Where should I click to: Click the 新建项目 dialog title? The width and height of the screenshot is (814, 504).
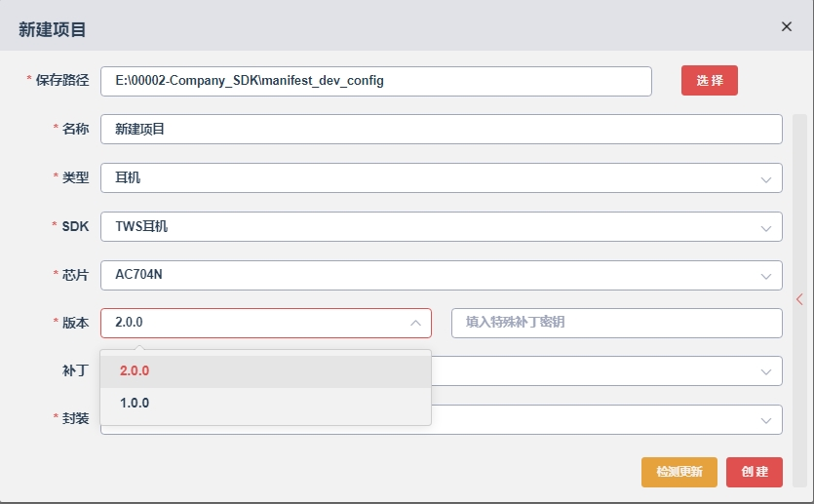pos(52,29)
